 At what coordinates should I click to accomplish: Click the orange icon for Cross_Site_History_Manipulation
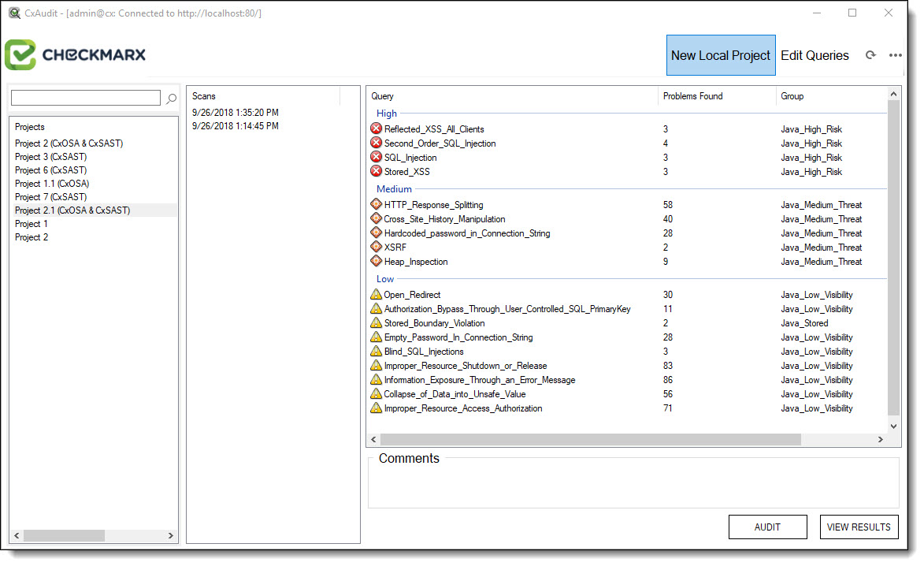click(x=376, y=218)
